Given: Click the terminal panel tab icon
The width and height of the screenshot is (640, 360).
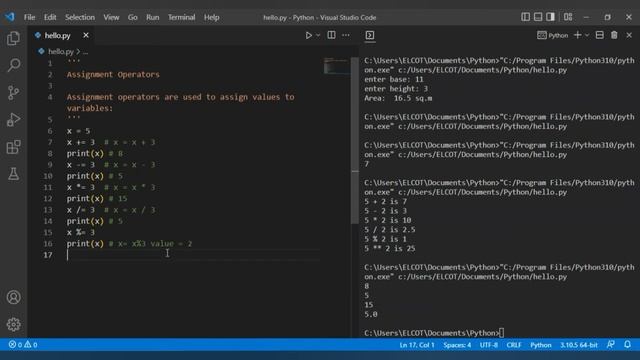Looking at the screenshot, I should pos(370,36).
